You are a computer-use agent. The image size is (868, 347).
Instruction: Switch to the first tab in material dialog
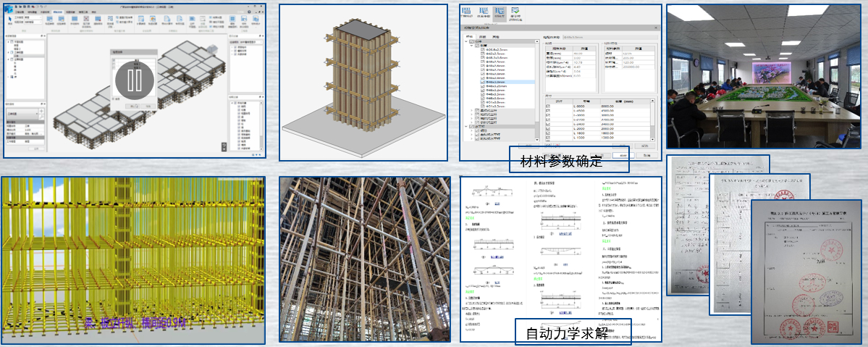[x=469, y=35]
